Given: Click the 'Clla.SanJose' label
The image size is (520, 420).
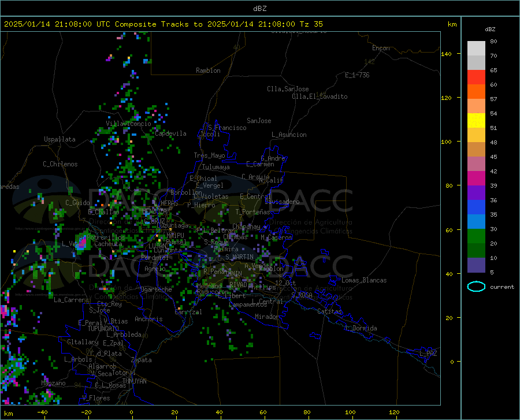Looking at the screenshot, I should (288, 89).
